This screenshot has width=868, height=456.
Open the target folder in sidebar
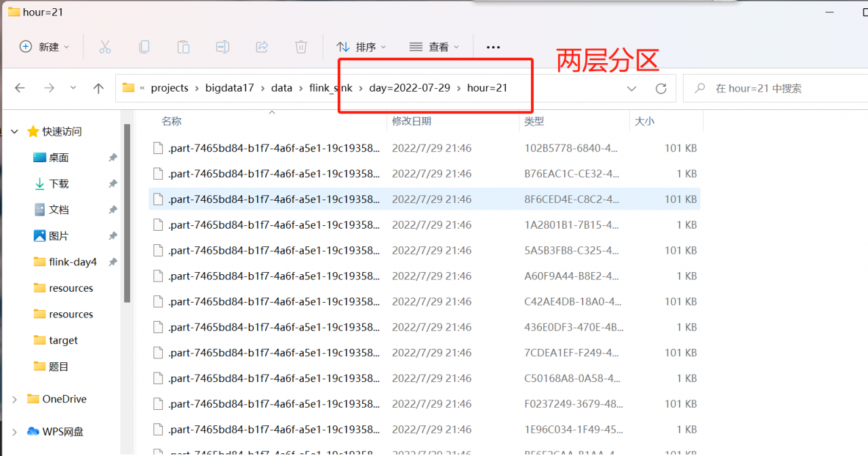click(63, 341)
